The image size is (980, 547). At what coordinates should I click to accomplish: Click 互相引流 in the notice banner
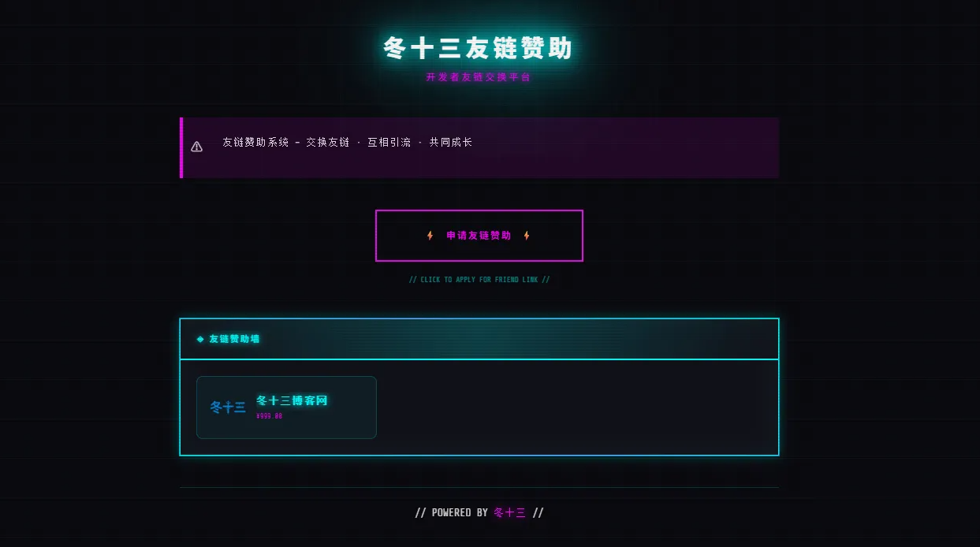(x=389, y=143)
